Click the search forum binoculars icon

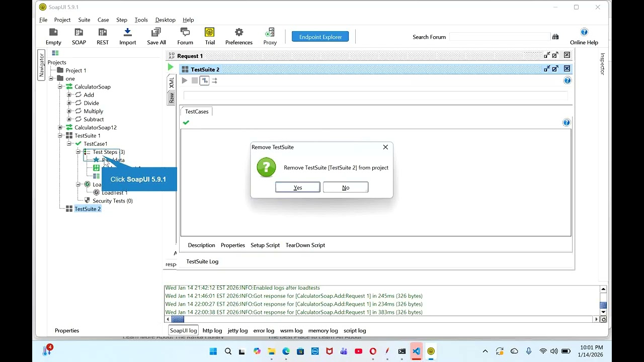click(555, 37)
